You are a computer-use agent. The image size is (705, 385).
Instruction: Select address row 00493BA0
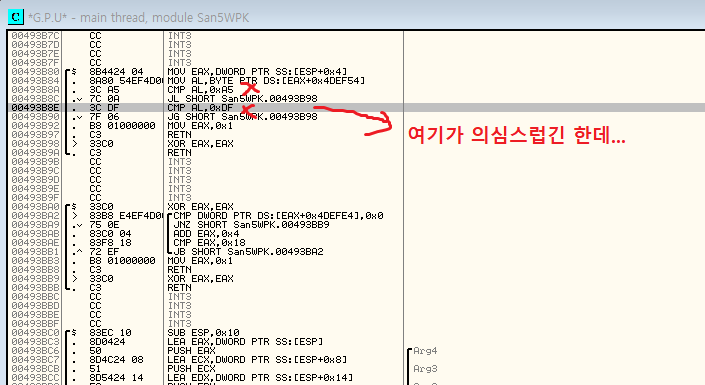click(x=35, y=206)
